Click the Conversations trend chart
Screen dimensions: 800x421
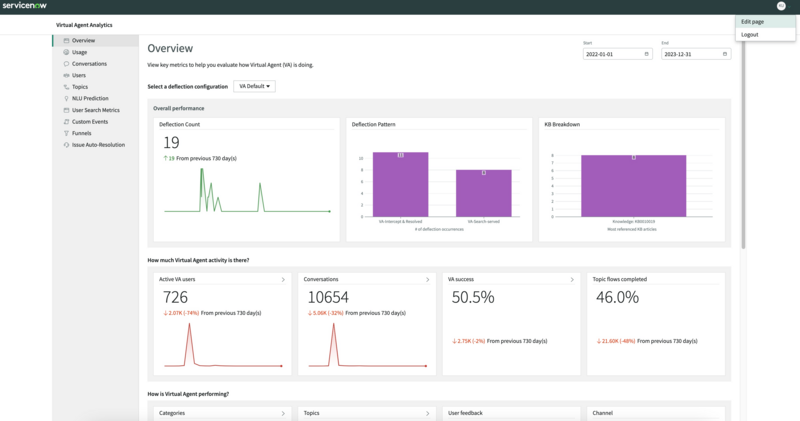pos(367,344)
